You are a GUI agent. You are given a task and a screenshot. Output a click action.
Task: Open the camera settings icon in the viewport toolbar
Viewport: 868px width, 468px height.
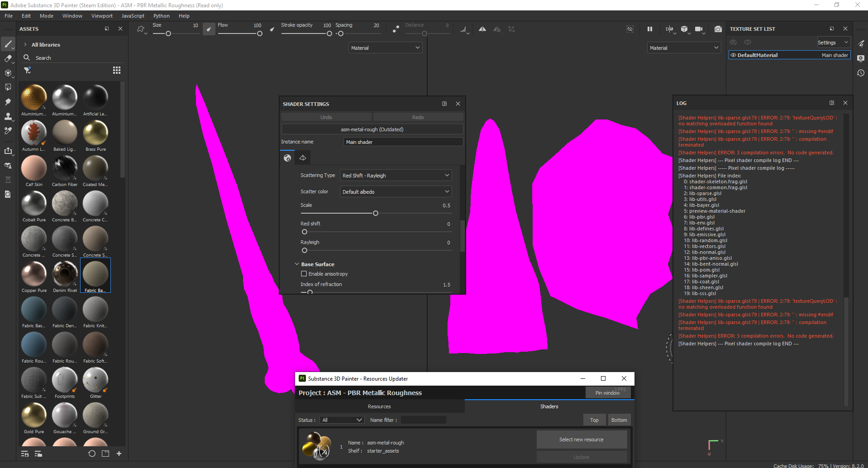[x=699, y=29]
